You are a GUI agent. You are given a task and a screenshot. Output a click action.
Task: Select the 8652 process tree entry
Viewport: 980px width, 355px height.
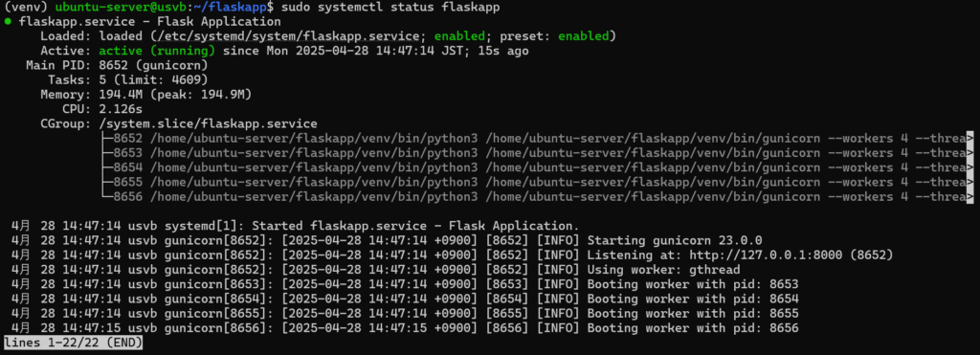pos(533,138)
